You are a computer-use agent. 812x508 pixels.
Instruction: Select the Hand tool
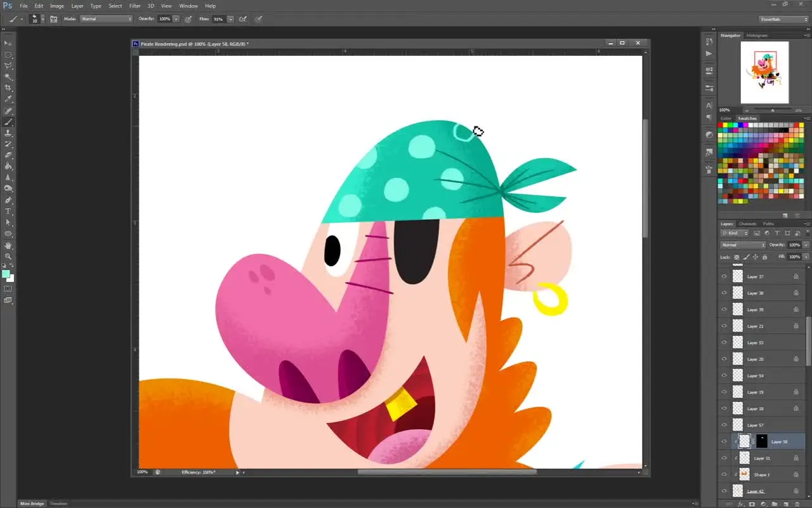click(x=8, y=245)
